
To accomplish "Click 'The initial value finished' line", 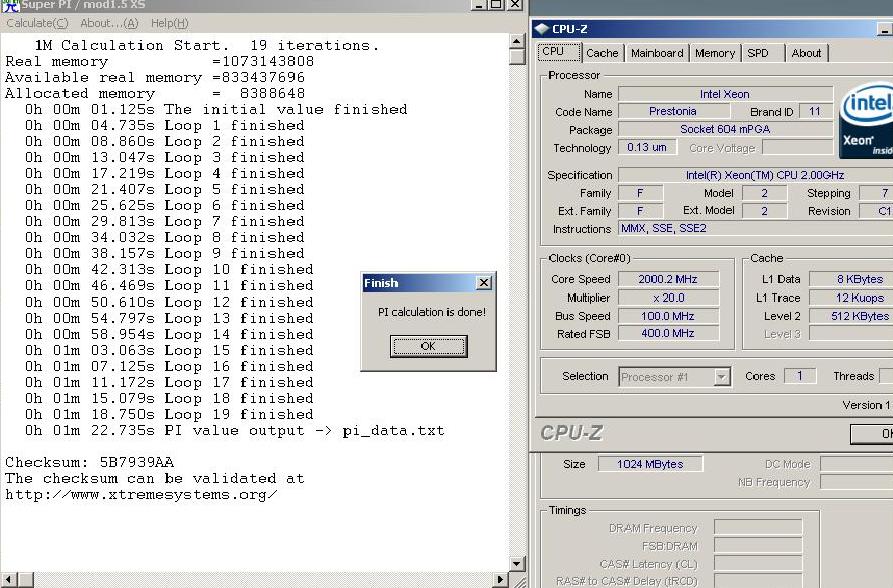I will tap(216, 109).
